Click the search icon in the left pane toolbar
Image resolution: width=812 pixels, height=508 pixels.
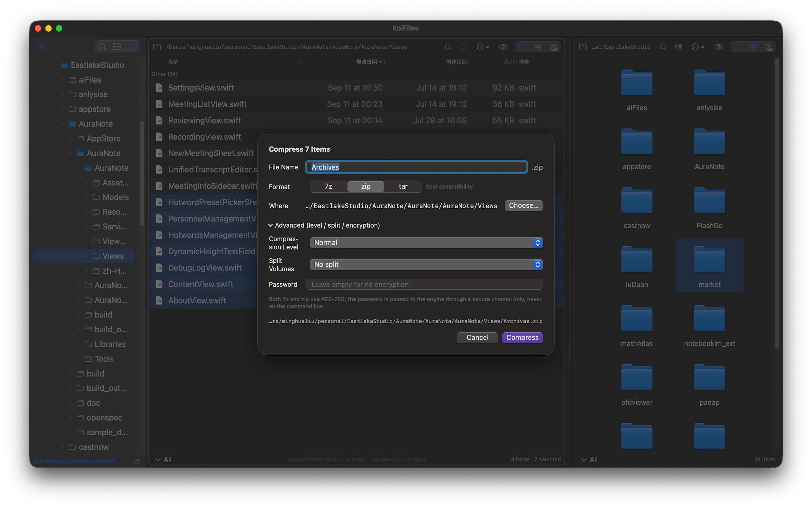click(x=448, y=47)
